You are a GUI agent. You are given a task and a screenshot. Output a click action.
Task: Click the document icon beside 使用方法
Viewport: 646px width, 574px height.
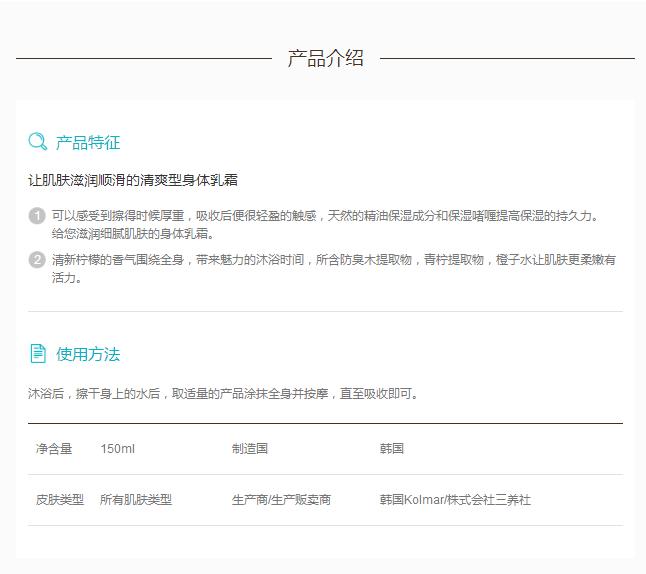tap(38, 354)
